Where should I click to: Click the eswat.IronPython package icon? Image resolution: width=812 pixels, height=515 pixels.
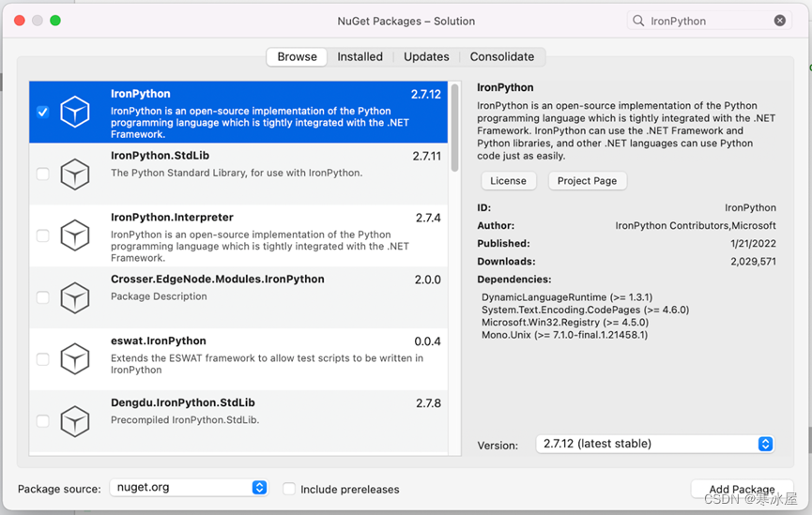pos(75,359)
